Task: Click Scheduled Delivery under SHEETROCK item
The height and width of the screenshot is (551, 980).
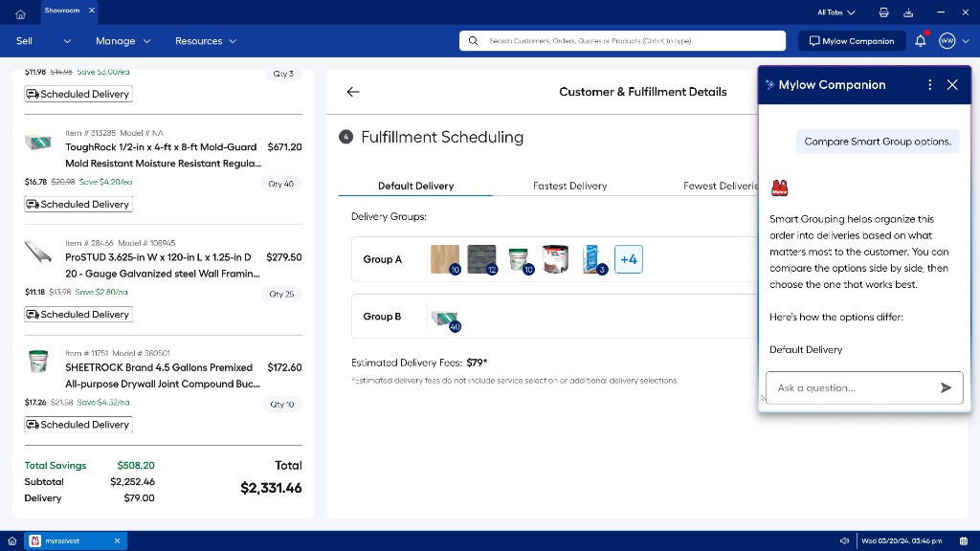Action: [78, 425]
